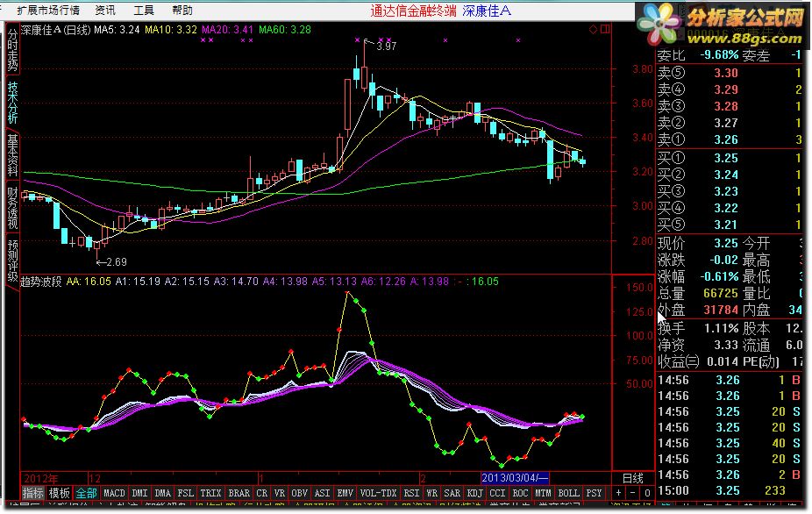Select the CR indicator tab
The image size is (812, 514).
(262, 493)
